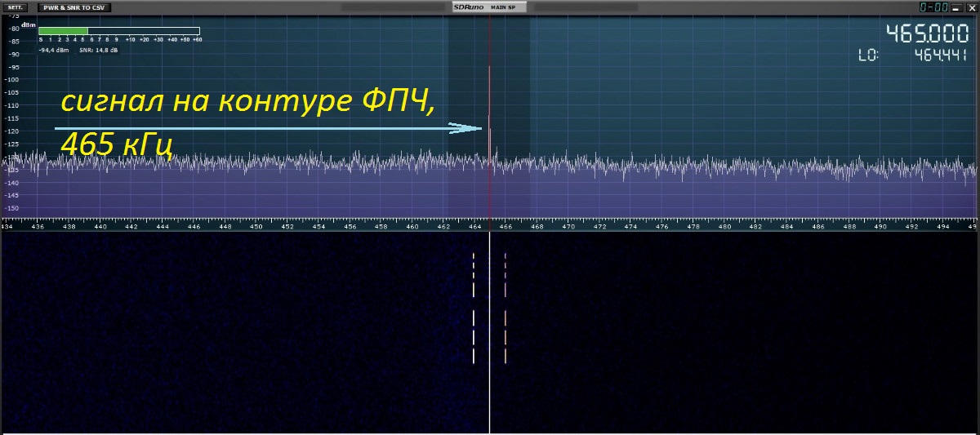The width and height of the screenshot is (980, 435).
Task: Click the SNR 14,8 dB readout
Action: (98, 50)
